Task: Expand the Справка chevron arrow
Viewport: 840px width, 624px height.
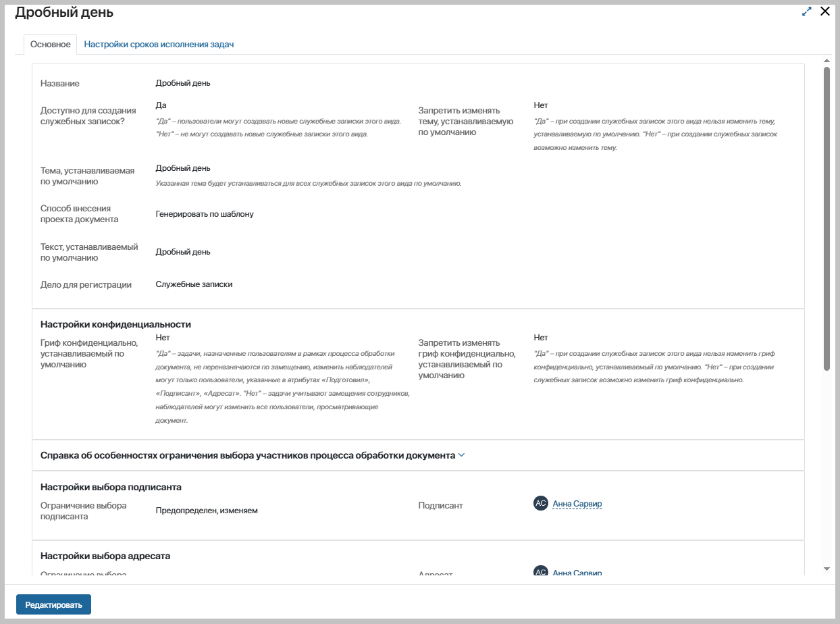Action: (x=462, y=455)
